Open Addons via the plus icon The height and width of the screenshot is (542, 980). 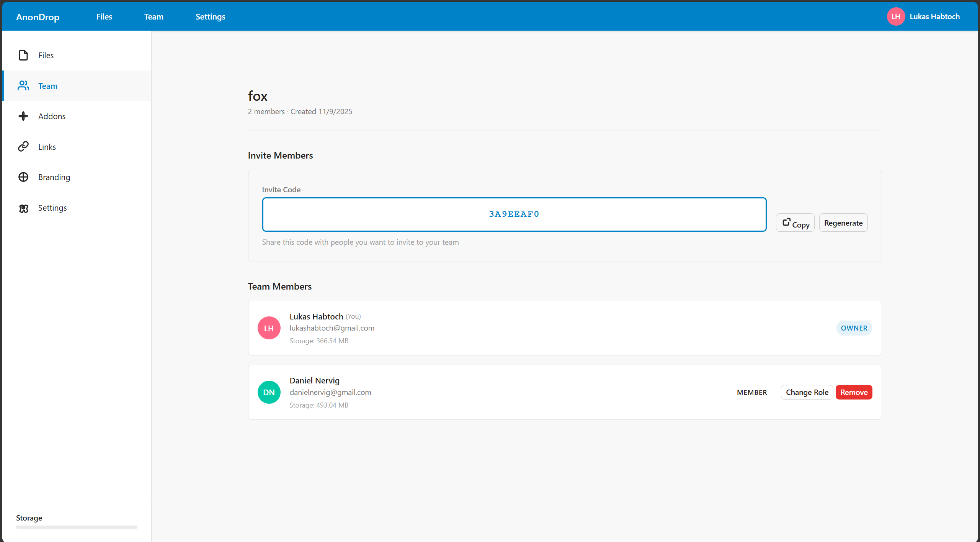click(23, 116)
